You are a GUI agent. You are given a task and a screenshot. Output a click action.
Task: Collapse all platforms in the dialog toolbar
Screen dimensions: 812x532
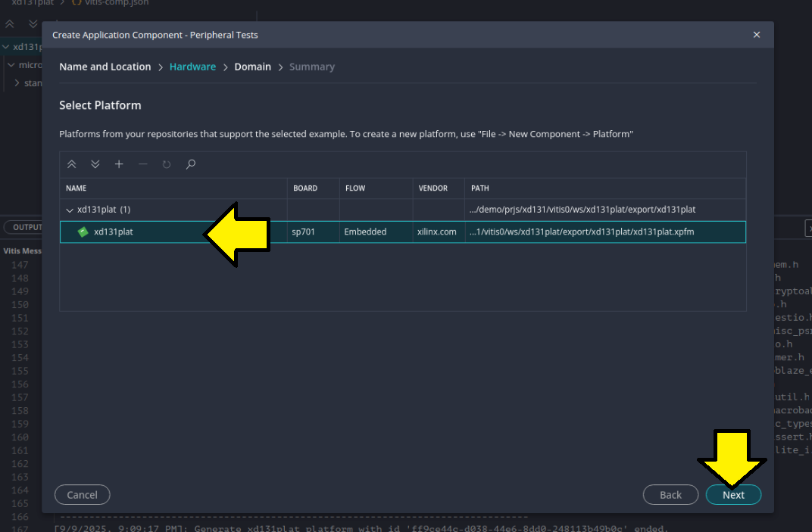(x=72, y=164)
